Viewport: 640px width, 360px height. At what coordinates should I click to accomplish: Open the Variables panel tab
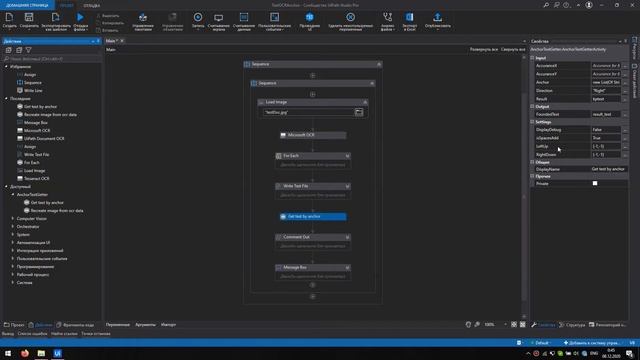118,324
